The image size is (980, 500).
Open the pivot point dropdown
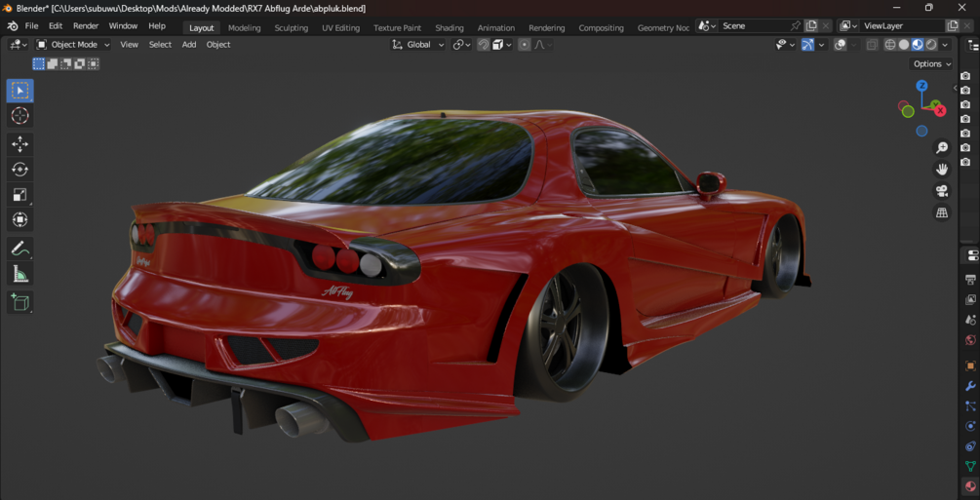click(x=462, y=45)
